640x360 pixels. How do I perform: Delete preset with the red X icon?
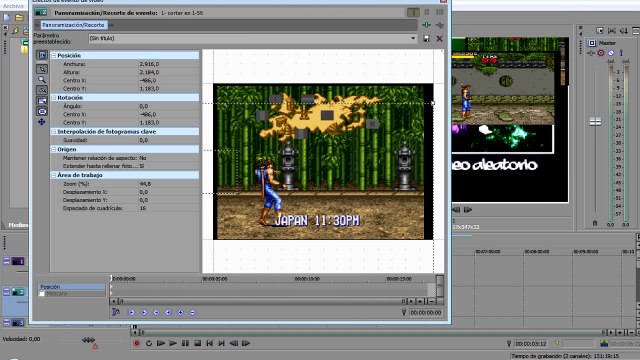point(440,38)
